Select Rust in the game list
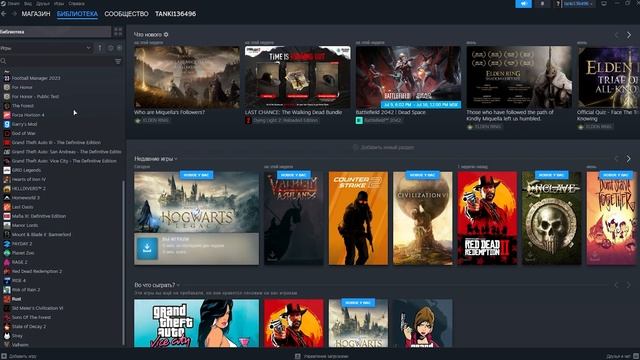Viewport: 640px width, 360px height. coord(16,299)
